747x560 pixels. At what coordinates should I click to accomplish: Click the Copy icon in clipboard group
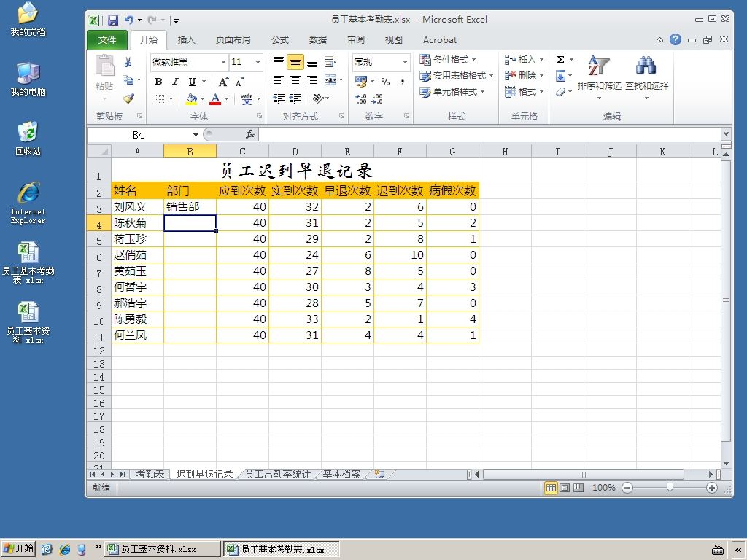coord(128,80)
